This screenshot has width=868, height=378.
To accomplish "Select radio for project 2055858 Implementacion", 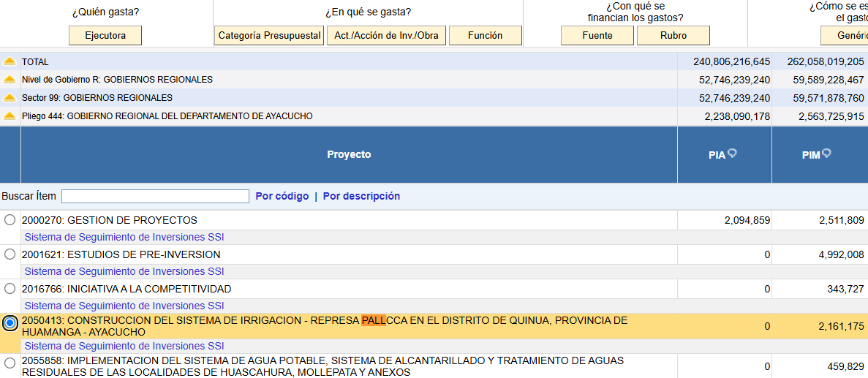I will point(10,363).
